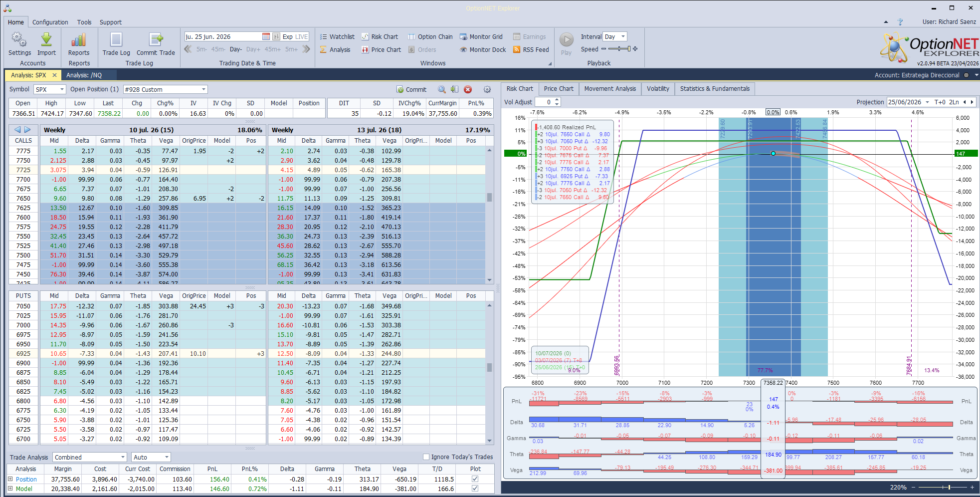Enable Ignore Today's Trades checkbox

tap(426, 457)
